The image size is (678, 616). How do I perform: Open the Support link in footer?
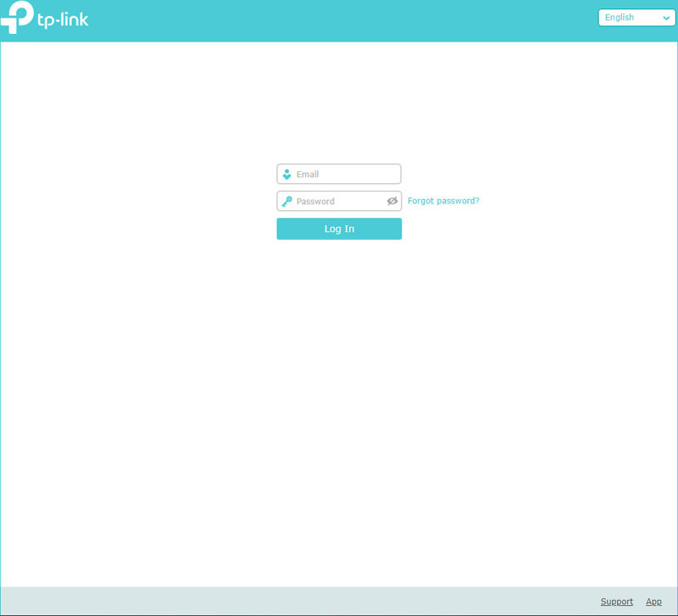(617, 602)
